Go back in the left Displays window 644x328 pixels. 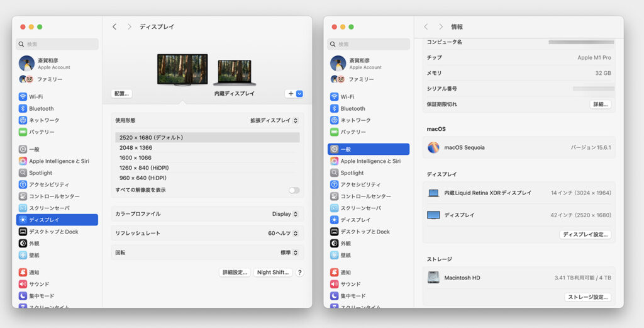coord(114,26)
